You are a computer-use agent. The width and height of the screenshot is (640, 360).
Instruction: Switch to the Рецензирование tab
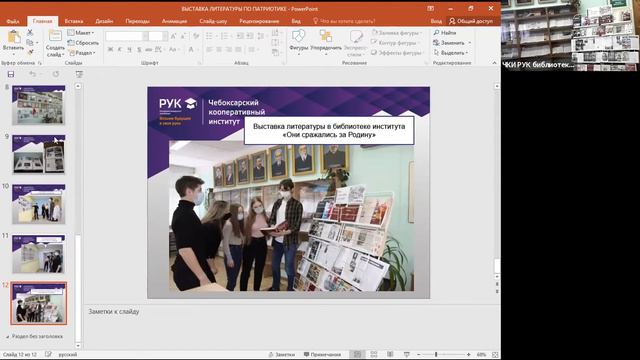point(259,21)
